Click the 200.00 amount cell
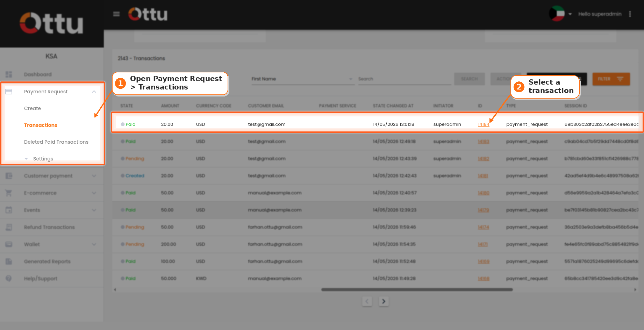The height and width of the screenshot is (330, 644). pyautogui.click(x=169, y=244)
